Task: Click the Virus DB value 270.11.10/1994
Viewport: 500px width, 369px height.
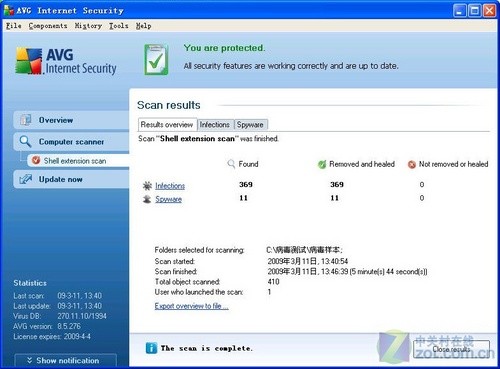Action: pos(82,316)
